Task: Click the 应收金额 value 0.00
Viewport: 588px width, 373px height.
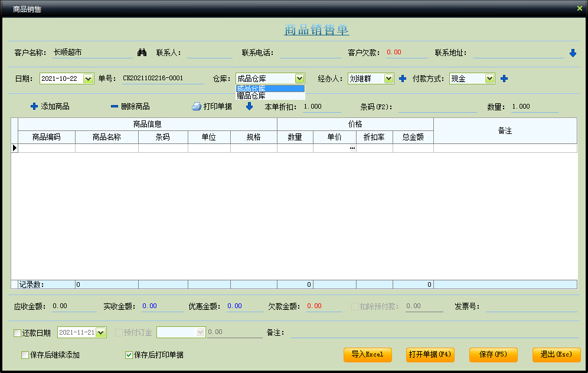Action: tap(60, 306)
